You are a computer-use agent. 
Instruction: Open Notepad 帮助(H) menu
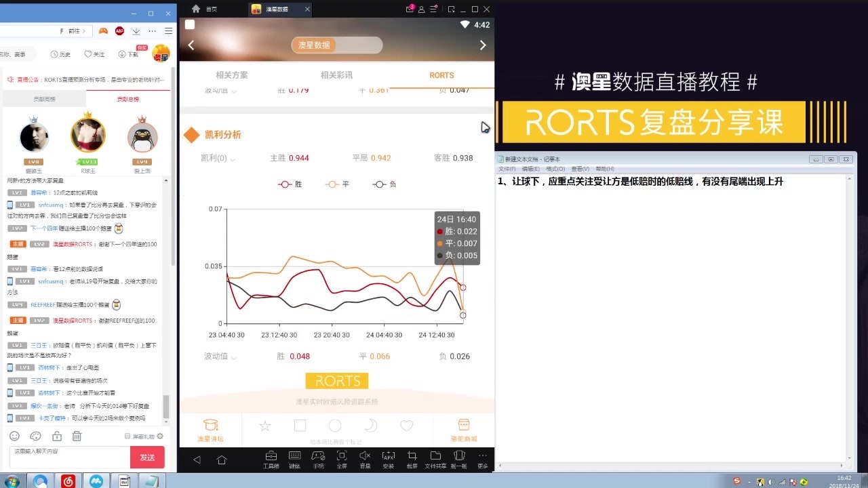[605, 169]
